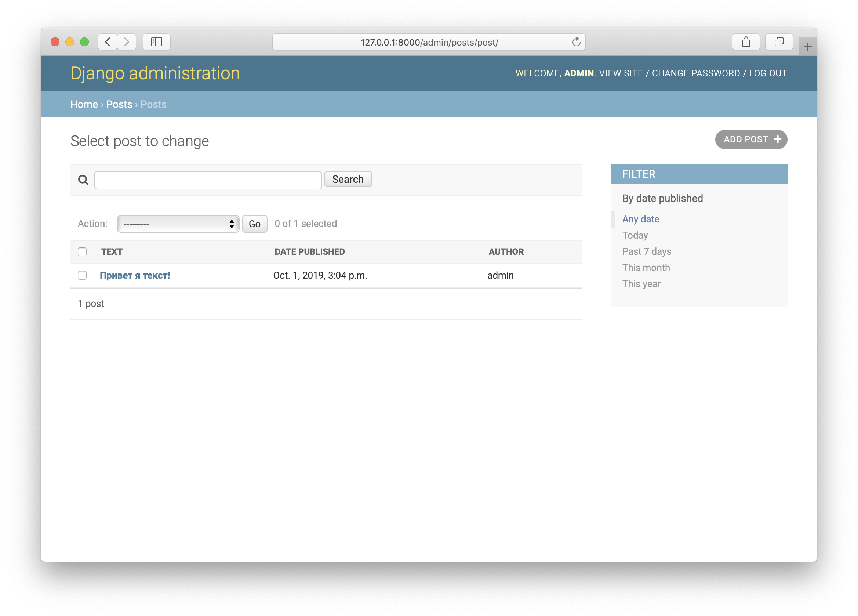Go to Home breadcrumb

[84, 104]
